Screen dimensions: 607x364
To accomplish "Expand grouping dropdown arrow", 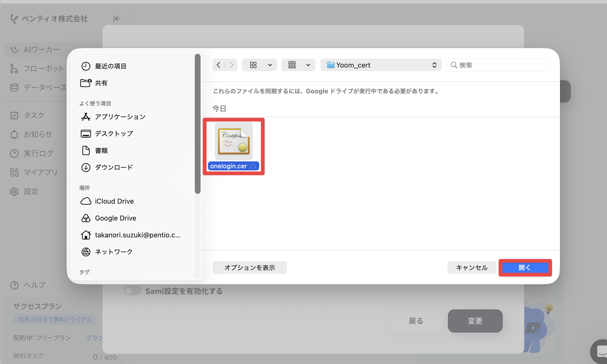I will click(x=308, y=65).
